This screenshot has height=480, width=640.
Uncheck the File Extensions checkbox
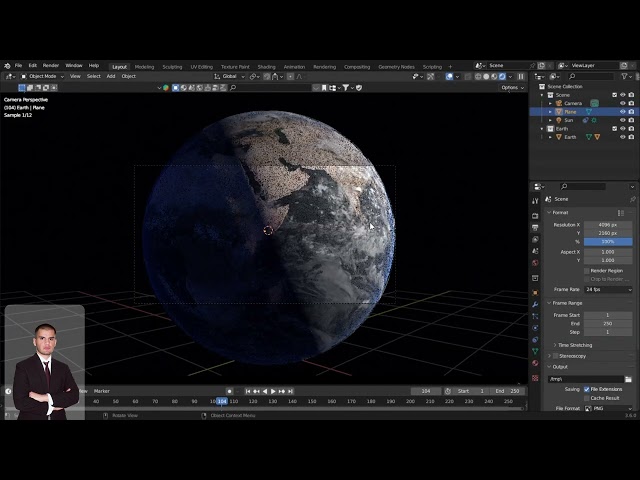pos(587,389)
